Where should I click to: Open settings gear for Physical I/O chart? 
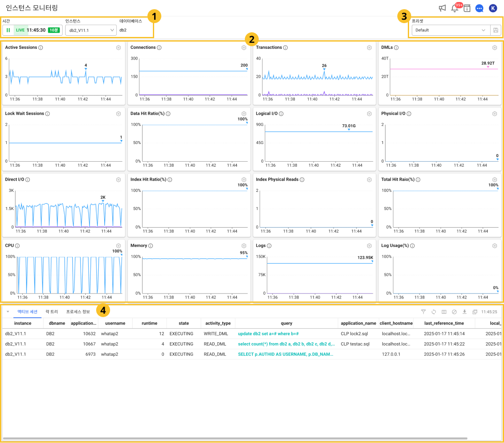(x=495, y=114)
